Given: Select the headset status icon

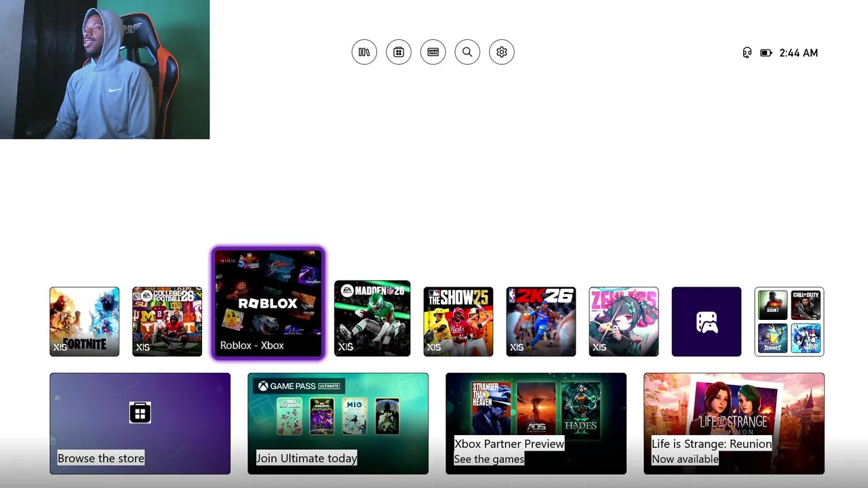Looking at the screenshot, I should 747,53.
